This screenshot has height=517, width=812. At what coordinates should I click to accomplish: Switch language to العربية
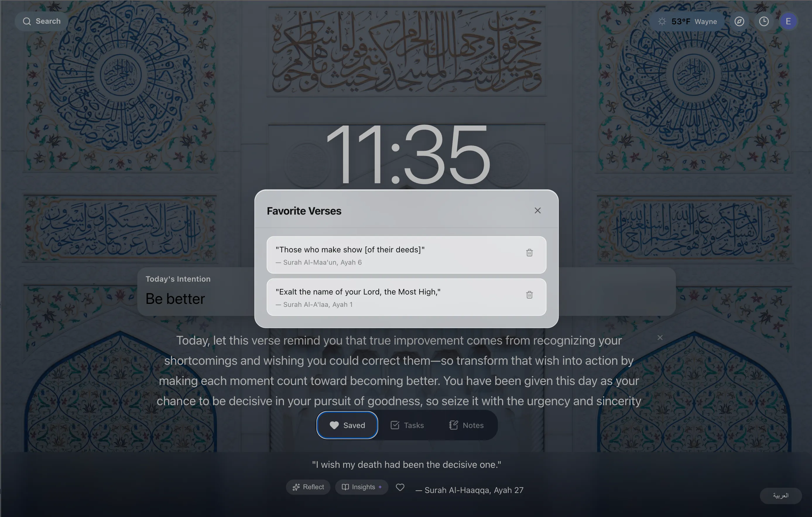click(x=781, y=495)
